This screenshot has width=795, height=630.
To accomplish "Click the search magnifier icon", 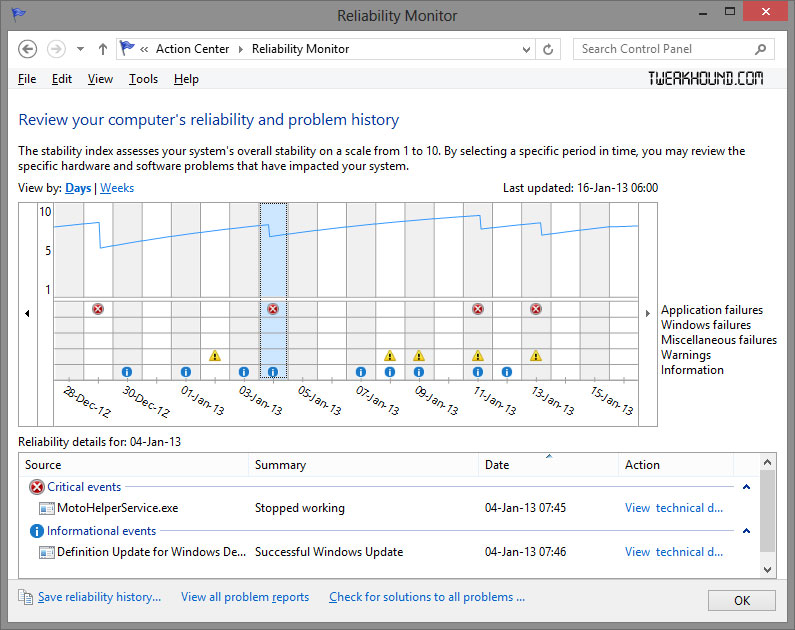I will pyautogui.click(x=760, y=49).
